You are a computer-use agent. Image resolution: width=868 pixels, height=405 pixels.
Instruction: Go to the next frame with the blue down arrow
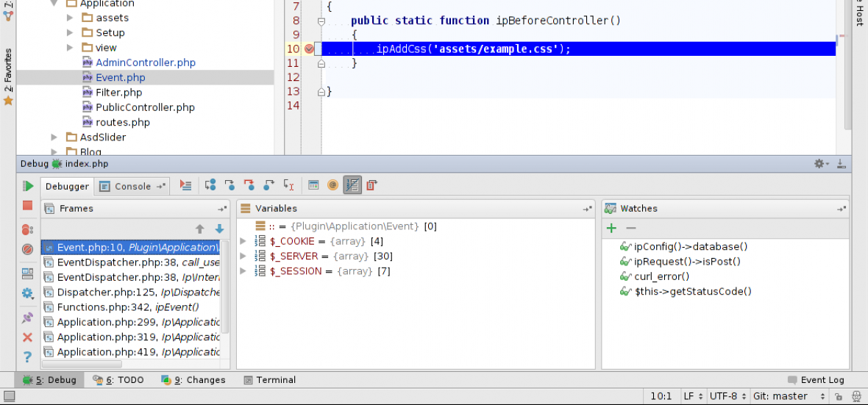[220, 229]
